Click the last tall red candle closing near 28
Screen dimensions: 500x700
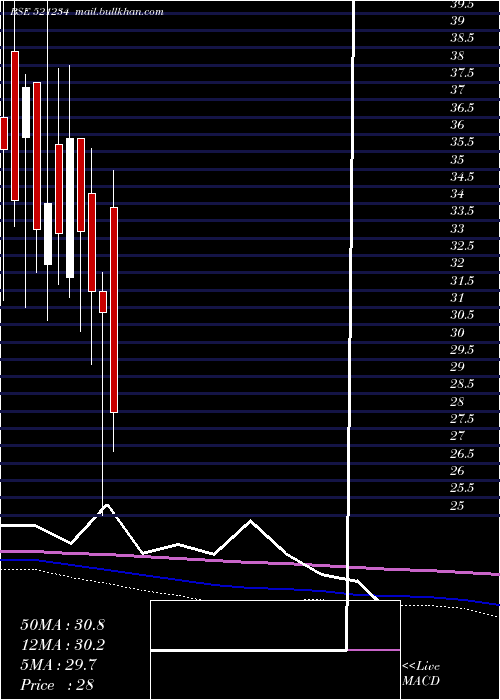pos(114,310)
